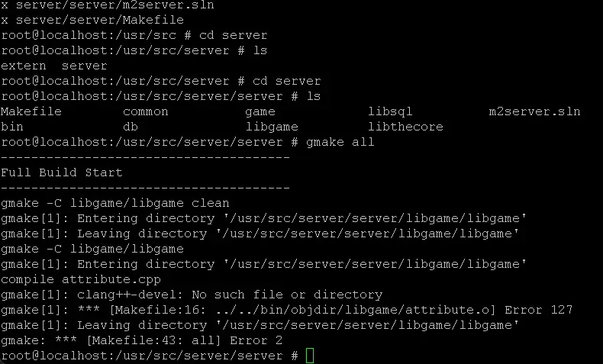
Task: Click the 'Error 127' text
Action: (x=538, y=310)
